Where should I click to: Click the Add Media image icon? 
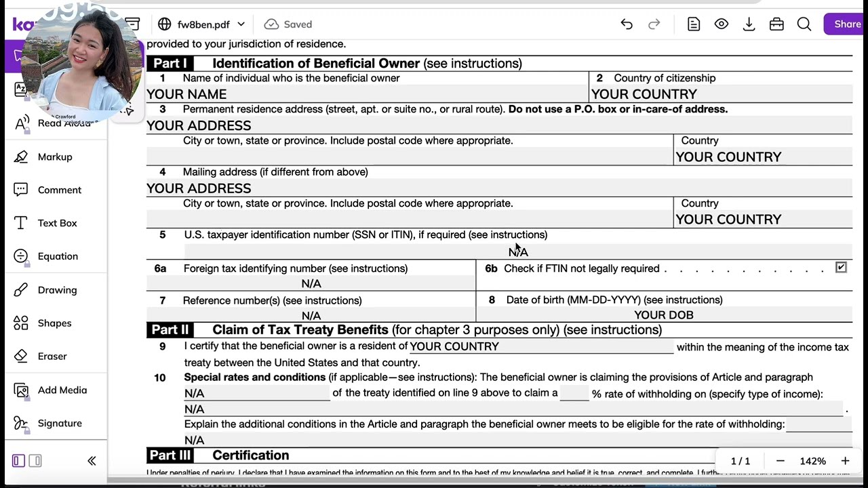tap(21, 390)
